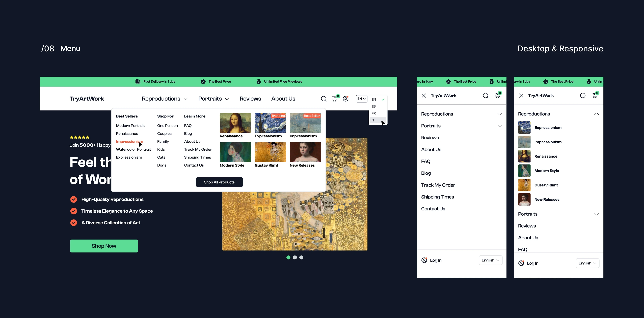Screen dimensions: 644x318
Task: Click Best Price badge icon in second mobile banner
Action: pos(546,81)
